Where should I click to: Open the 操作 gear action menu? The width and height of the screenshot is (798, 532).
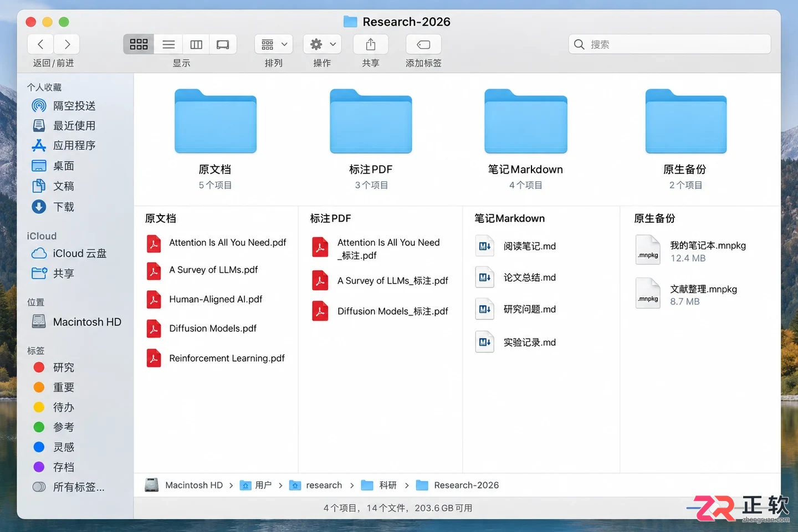[322, 44]
